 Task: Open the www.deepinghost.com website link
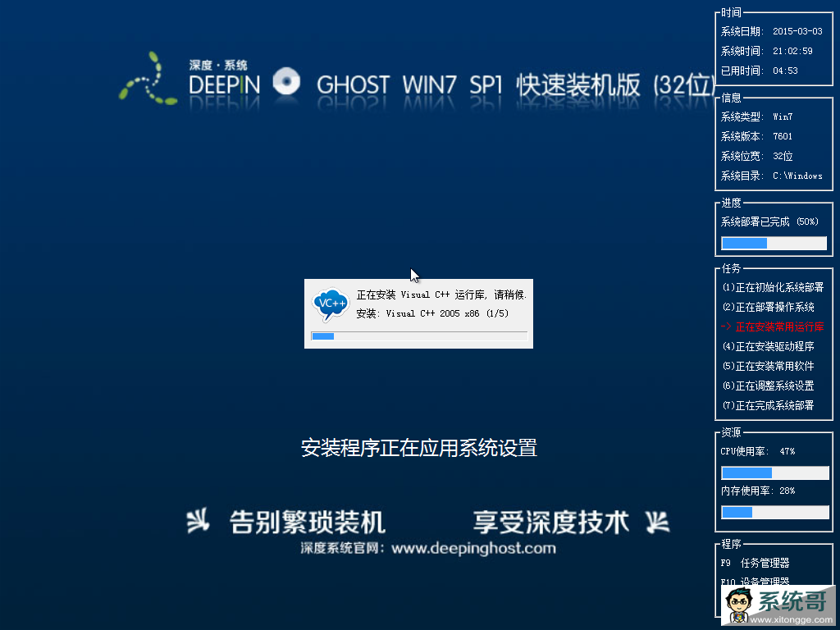pyautogui.click(x=473, y=549)
